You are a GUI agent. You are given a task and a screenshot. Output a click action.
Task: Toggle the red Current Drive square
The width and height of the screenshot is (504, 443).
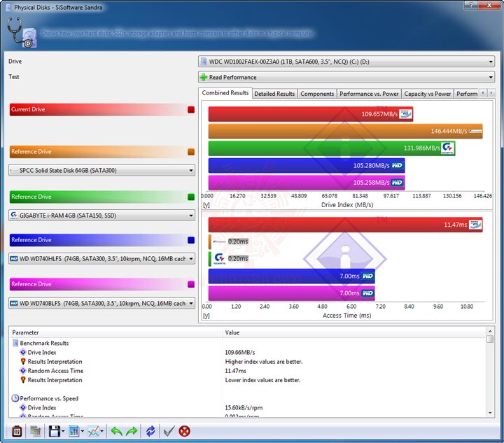(x=191, y=110)
